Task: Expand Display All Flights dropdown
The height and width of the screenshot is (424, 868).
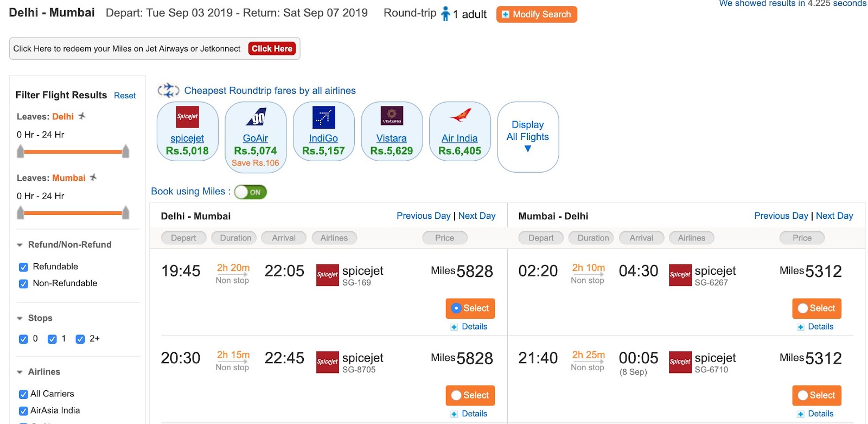Action: pyautogui.click(x=528, y=148)
